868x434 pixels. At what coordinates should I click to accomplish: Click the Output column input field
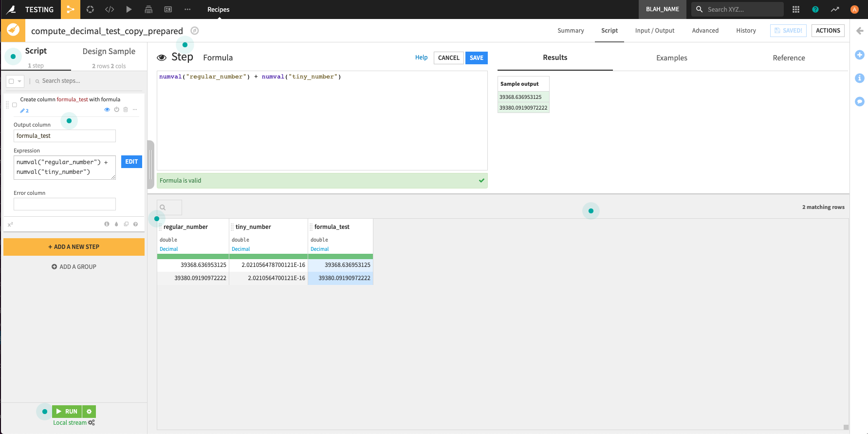[x=65, y=136]
